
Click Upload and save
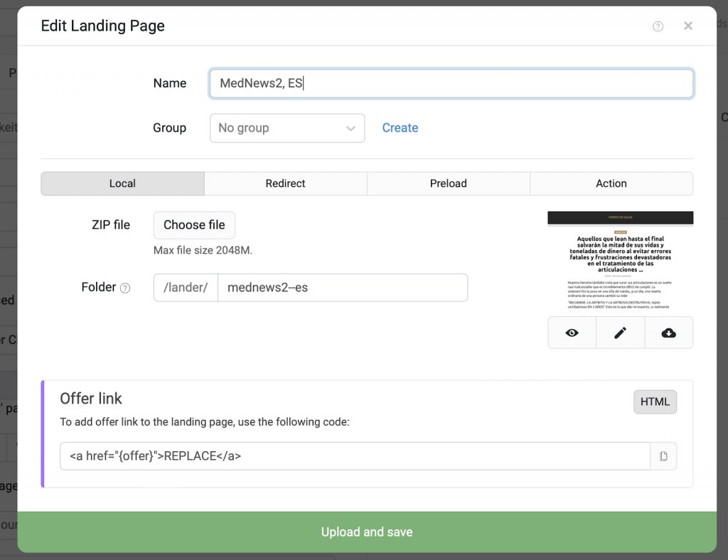(x=366, y=532)
